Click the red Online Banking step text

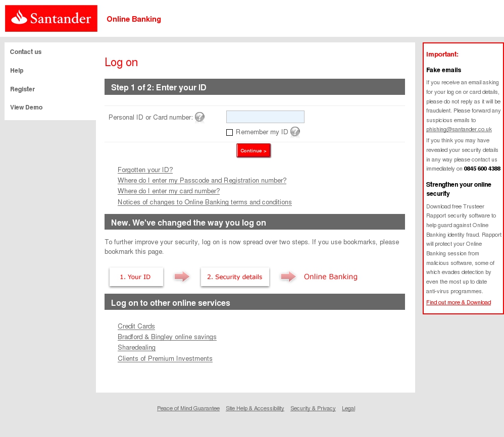click(331, 277)
